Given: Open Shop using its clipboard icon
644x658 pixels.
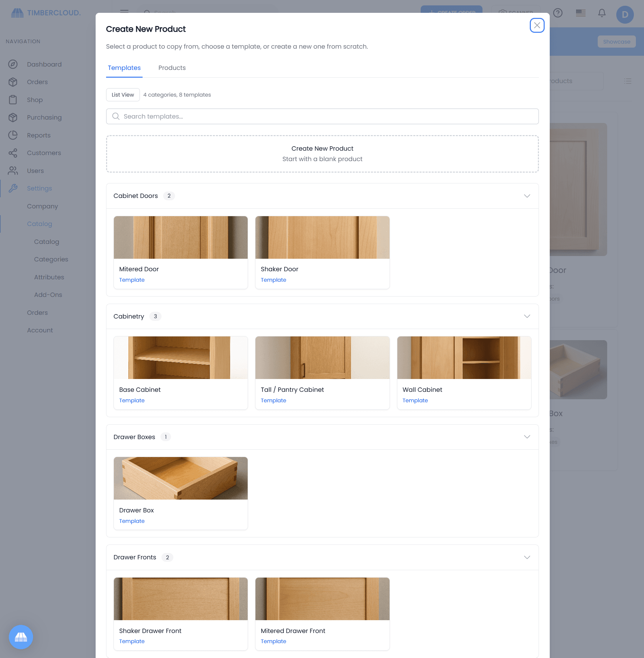Looking at the screenshot, I should (x=13, y=100).
